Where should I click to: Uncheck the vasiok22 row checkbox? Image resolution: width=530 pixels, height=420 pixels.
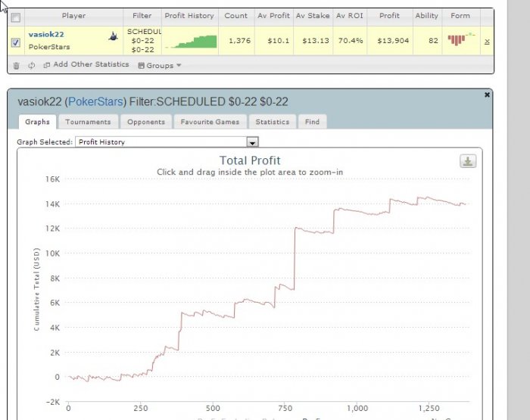(x=16, y=42)
